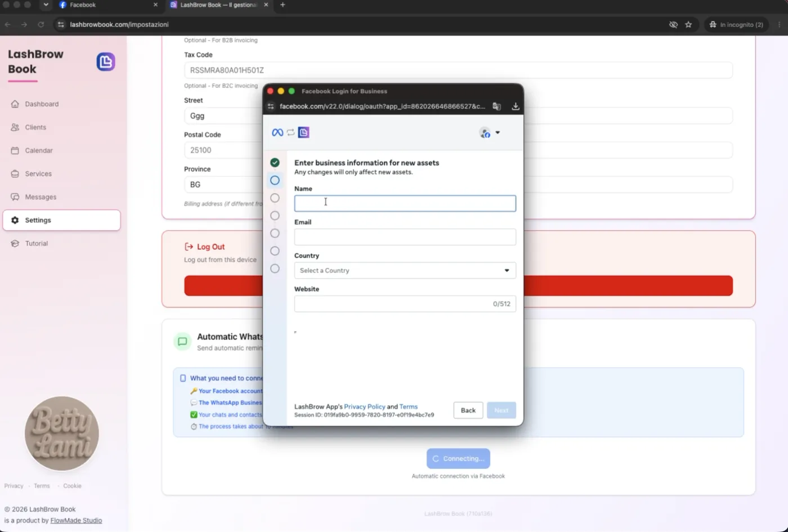Click the site settings icon in popup address bar
788x532 pixels.
click(x=271, y=106)
